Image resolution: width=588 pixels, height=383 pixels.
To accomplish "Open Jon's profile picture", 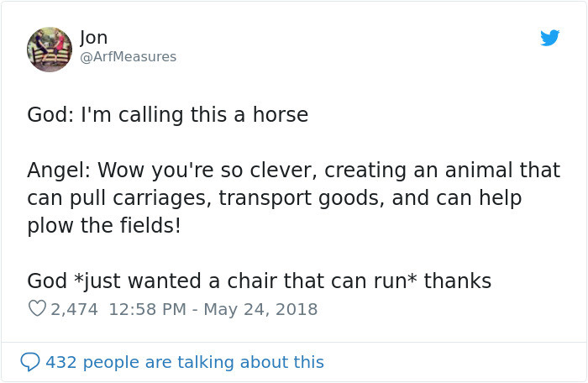I will (x=50, y=49).
